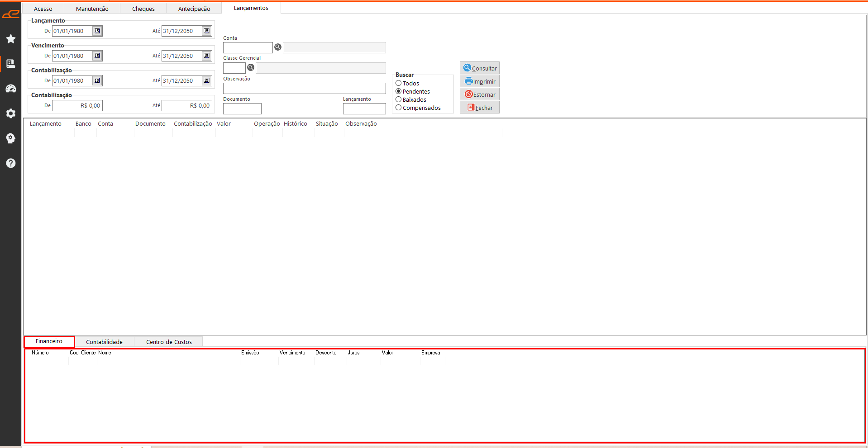This screenshot has height=448, width=868.
Task: Select the Todos radio button
Action: pos(399,83)
